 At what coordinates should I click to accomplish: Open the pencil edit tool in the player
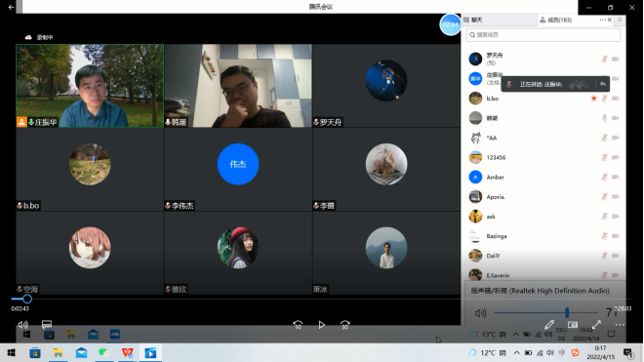click(549, 325)
